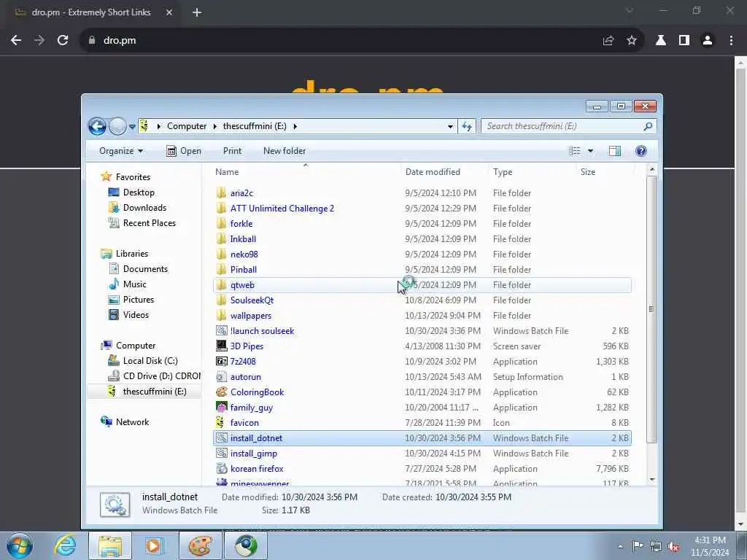Click Computer in the address breadcrumb
The width and height of the screenshot is (747, 560).
(x=187, y=126)
